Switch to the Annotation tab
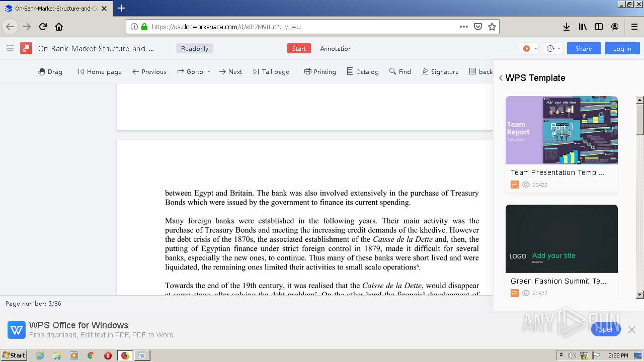 tap(336, 48)
